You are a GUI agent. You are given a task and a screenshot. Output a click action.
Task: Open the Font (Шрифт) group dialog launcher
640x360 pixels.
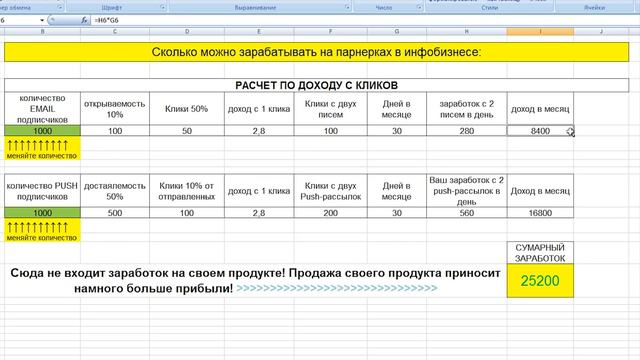[x=163, y=7]
